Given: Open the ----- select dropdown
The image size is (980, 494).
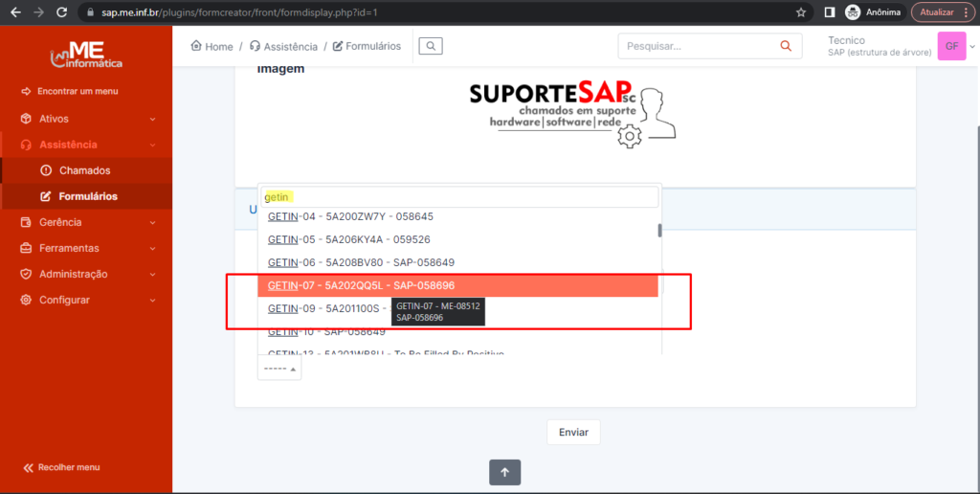Looking at the screenshot, I should pos(279,369).
